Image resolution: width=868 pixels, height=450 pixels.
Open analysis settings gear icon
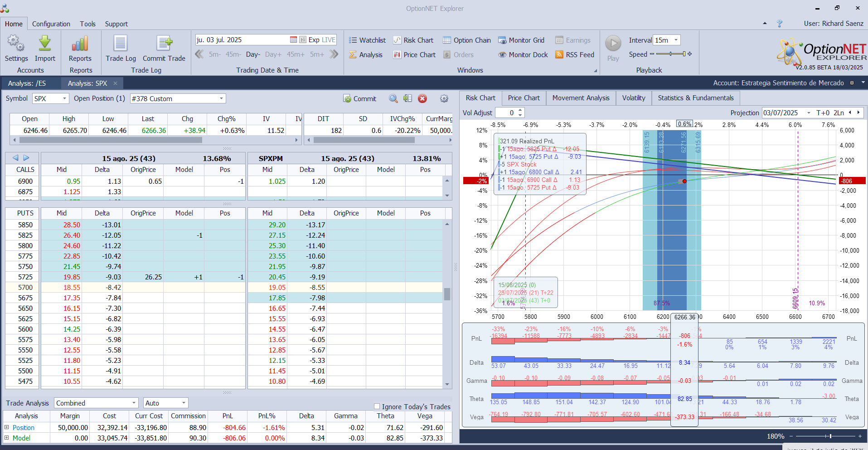(444, 98)
